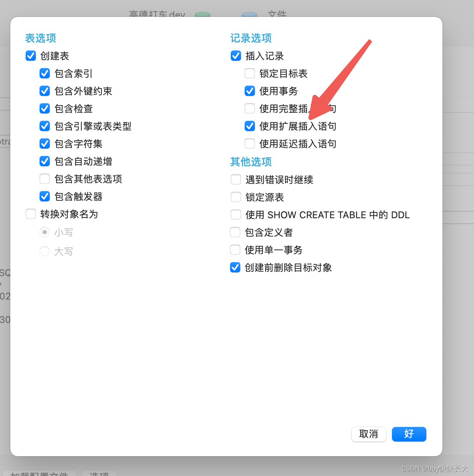
Task: Enable 转换对象名为 checkbox
Action: tap(31, 214)
